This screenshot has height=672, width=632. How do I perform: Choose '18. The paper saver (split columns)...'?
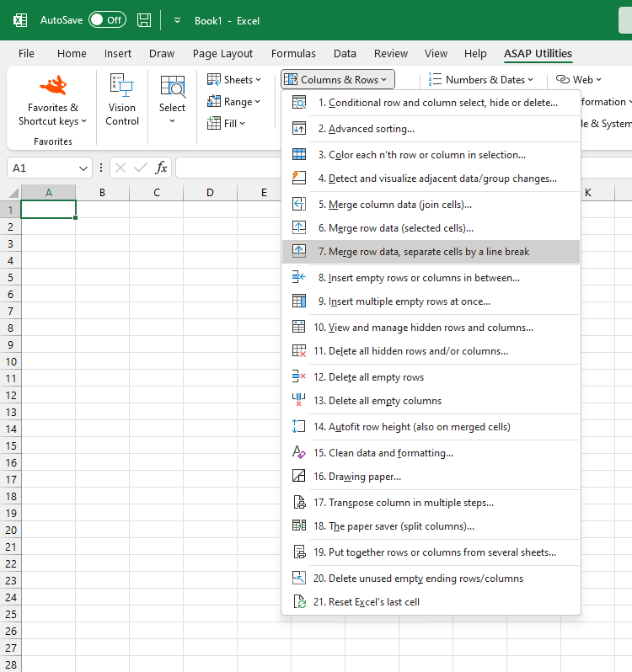[431, 526]
